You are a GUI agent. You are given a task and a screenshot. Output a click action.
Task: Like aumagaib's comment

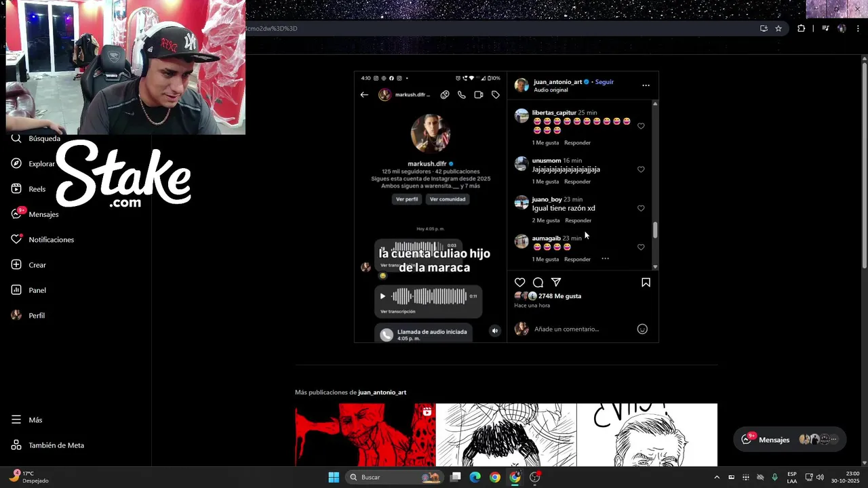click(x=641, y=247)
